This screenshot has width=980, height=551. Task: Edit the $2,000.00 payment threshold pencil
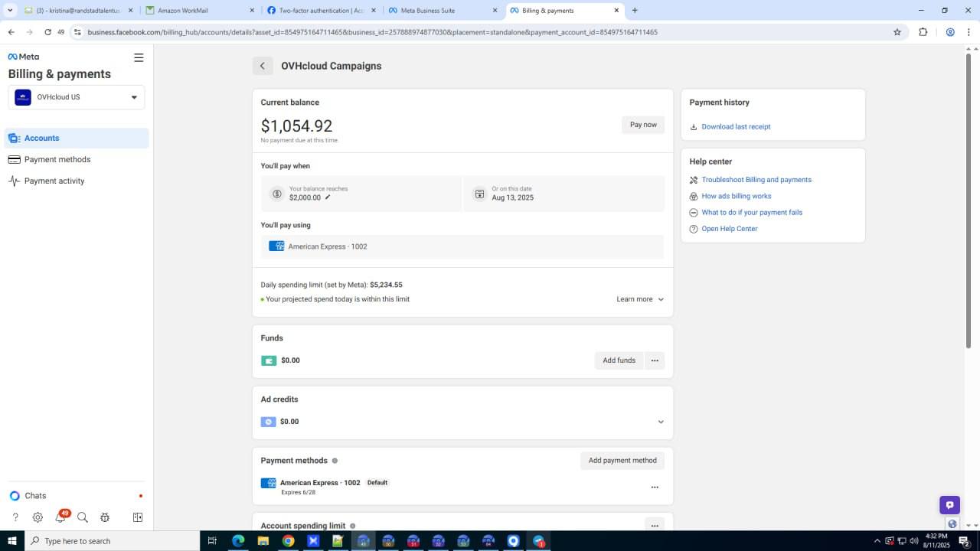pos(328,197)
